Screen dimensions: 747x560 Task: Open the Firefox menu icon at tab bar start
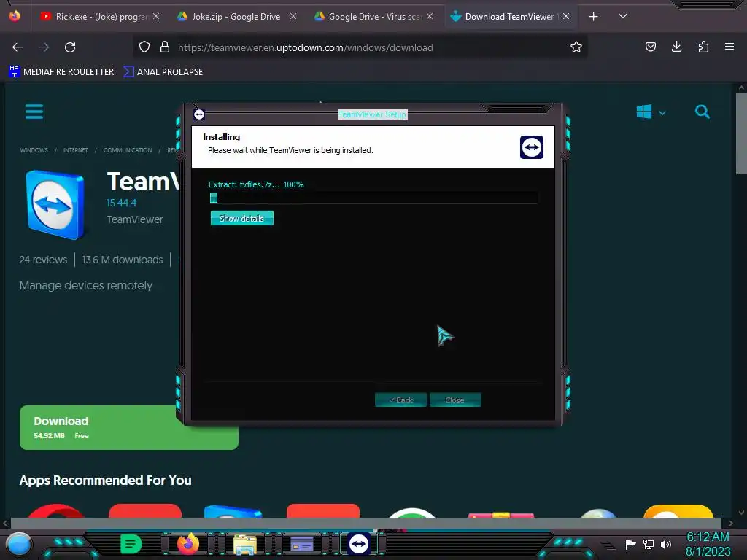point(15,16)
